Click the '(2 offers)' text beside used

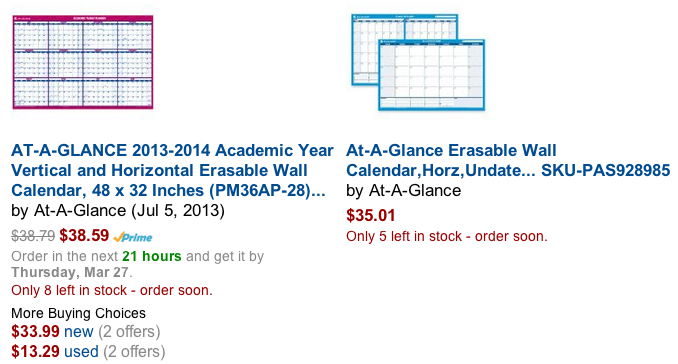click(x=134, y=351)
